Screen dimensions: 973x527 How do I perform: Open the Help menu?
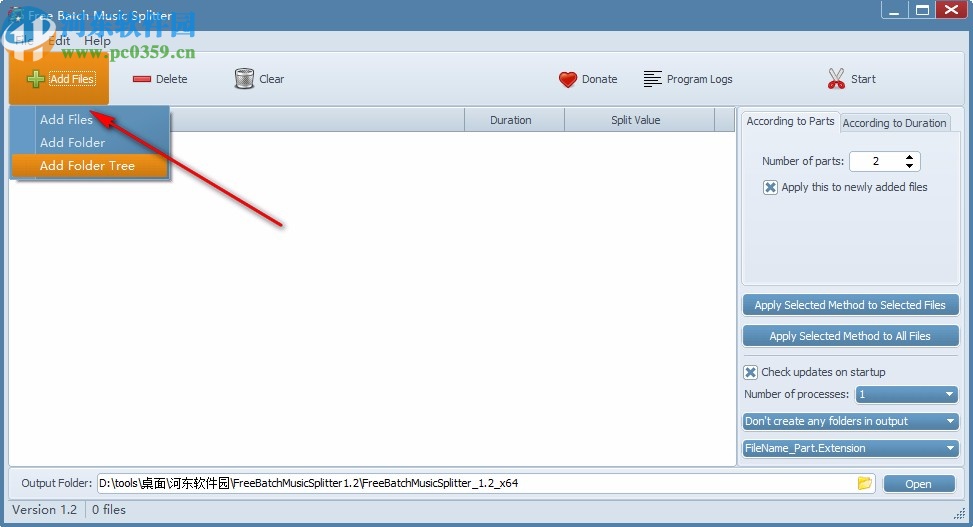97,40
